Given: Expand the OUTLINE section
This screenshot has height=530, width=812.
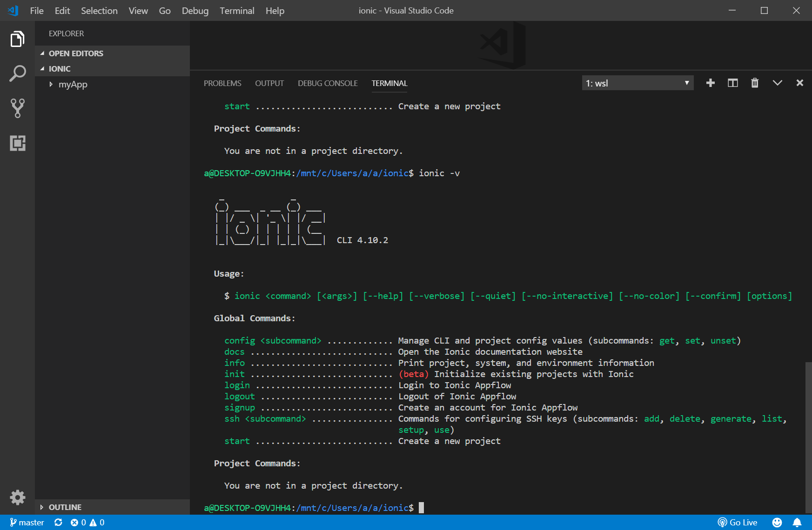Looking at the screenshot, I should (65, 507).
